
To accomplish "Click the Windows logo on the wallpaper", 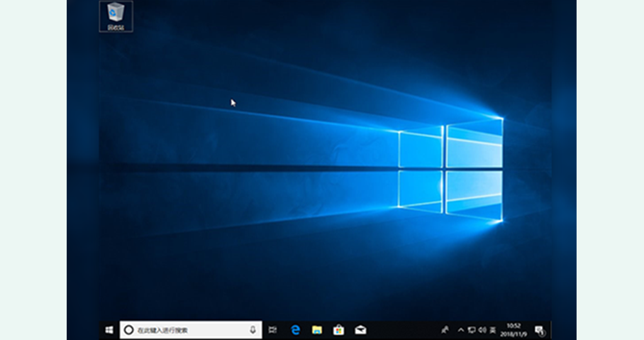I will (450, 169).
